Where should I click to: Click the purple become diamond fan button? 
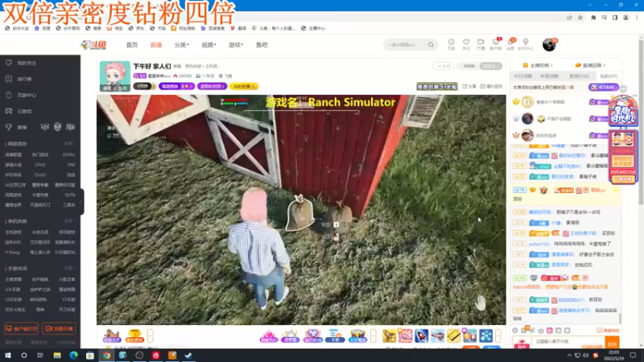(603, 87)
